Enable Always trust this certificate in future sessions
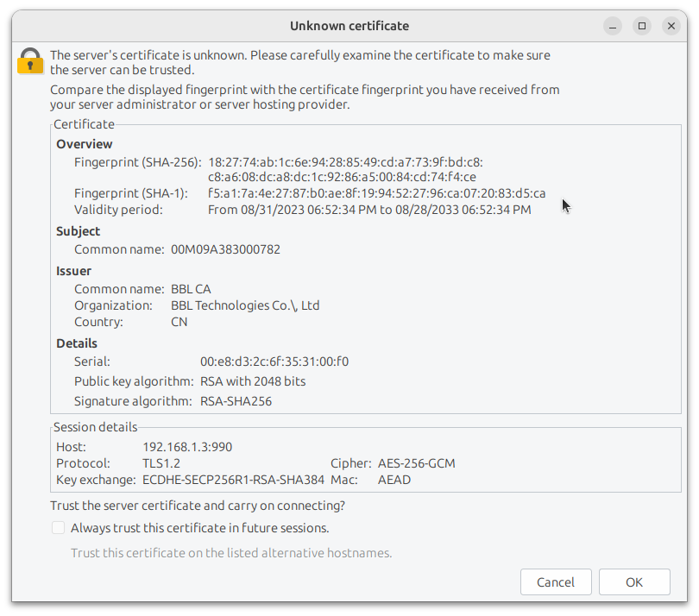 pyautogui.click(x=58, y=527)
